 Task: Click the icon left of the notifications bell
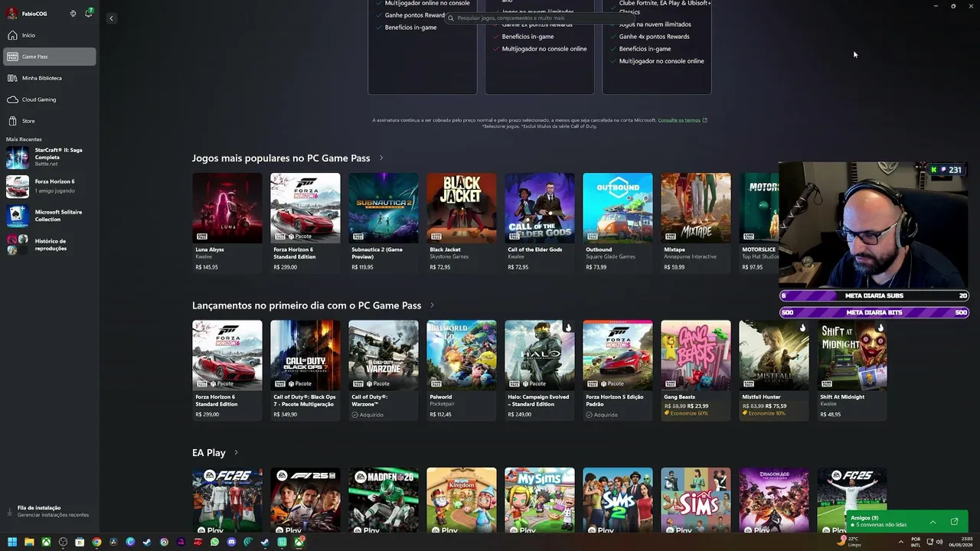pyautogui.click(x=73, y=13)
